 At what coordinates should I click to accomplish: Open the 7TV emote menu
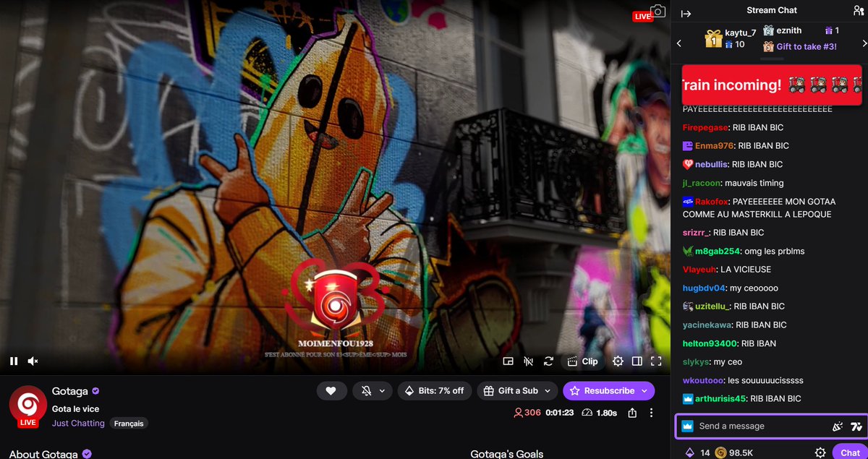click(x=856, y=426)
